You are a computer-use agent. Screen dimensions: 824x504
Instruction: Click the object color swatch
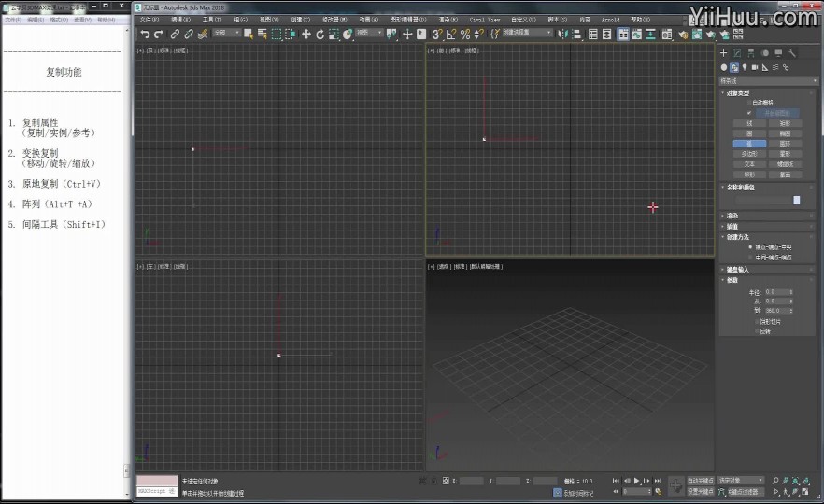click(x=797, y=200)
